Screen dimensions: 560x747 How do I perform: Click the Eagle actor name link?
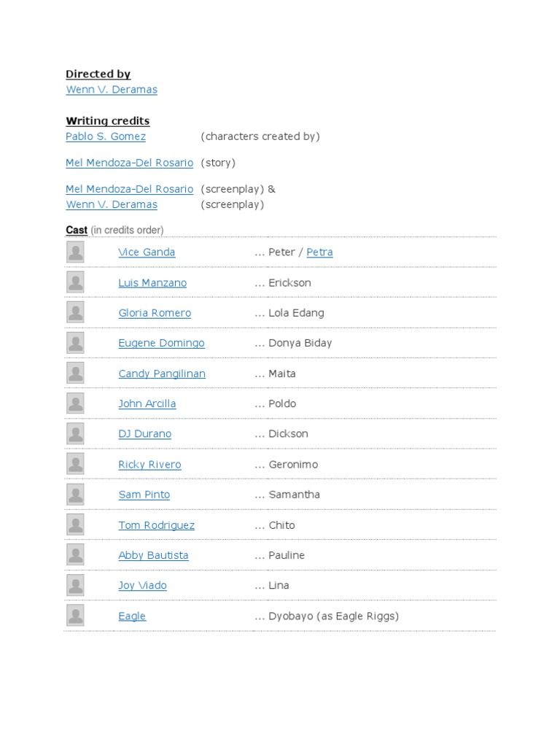(132, 616)
